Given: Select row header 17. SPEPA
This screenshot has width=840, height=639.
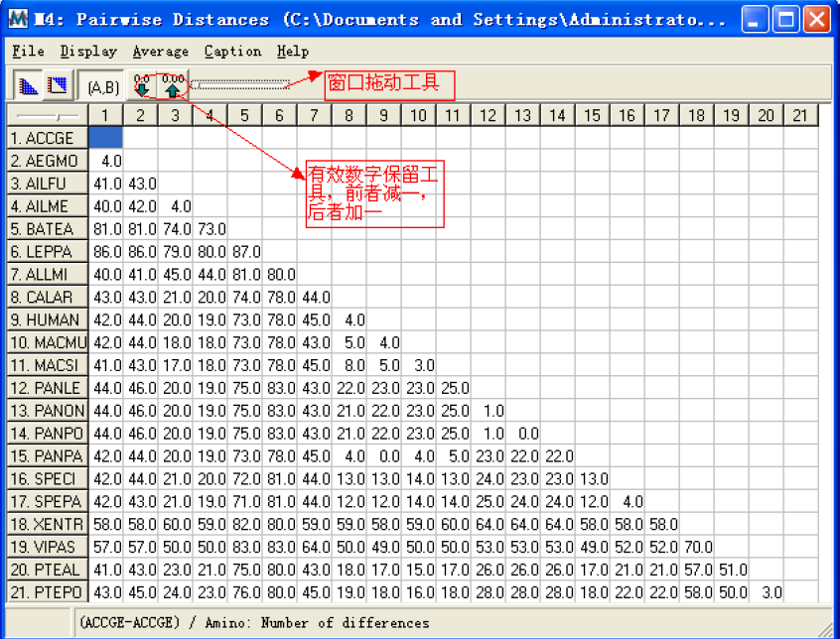Looking at the screenshot, I should (x=47, y=502).
